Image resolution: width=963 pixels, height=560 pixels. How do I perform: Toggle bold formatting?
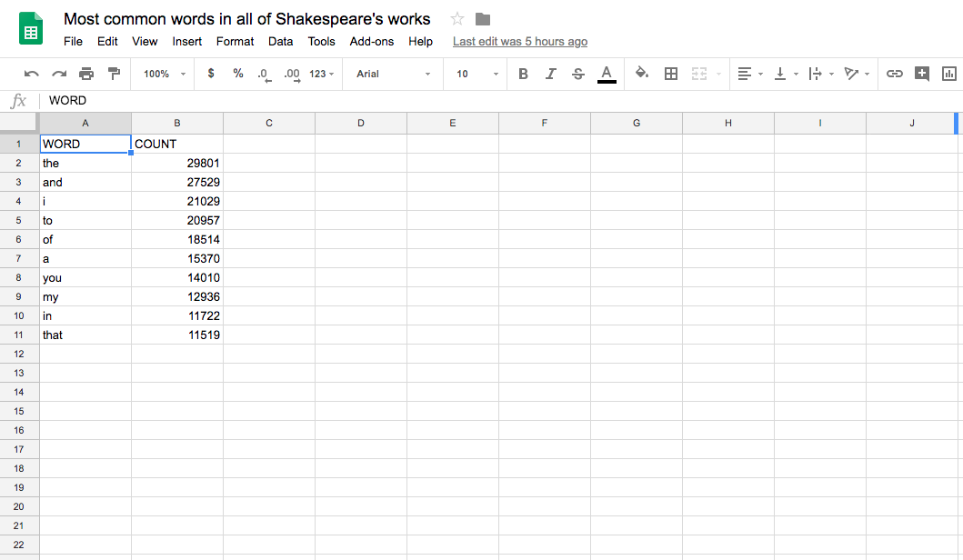(x=523, y=74)
